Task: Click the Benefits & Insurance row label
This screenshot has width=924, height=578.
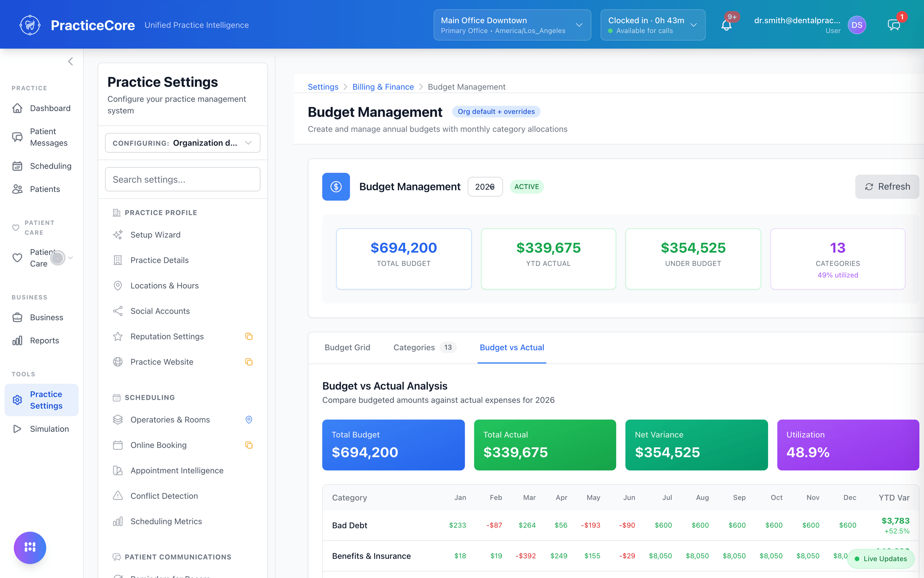Action: pyautogui.click(x=371, y=556)
